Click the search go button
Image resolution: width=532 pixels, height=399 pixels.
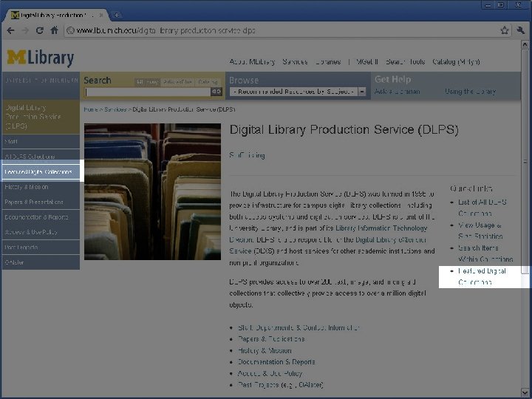(x=216, y=92)
